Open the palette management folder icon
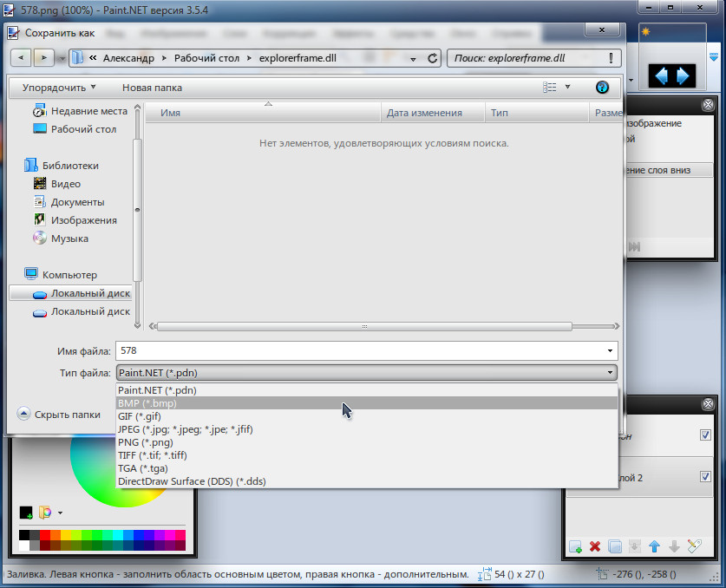The height and width of the screenshot is (588, 726). [x=45, y=513]
